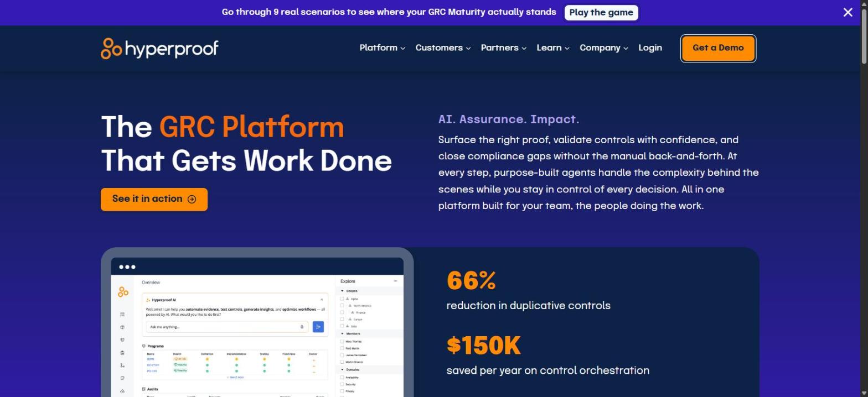Click the reduction in duplicative controls text
868x397 pixels.
tap(529, 305)
